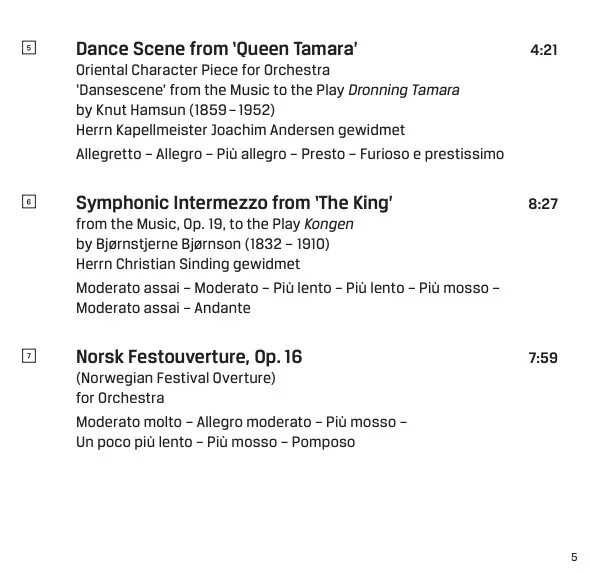The width and height of the screenshot is (591, 574).
Task: Click the 4:21 track duration
Action: tap(544, 50)
